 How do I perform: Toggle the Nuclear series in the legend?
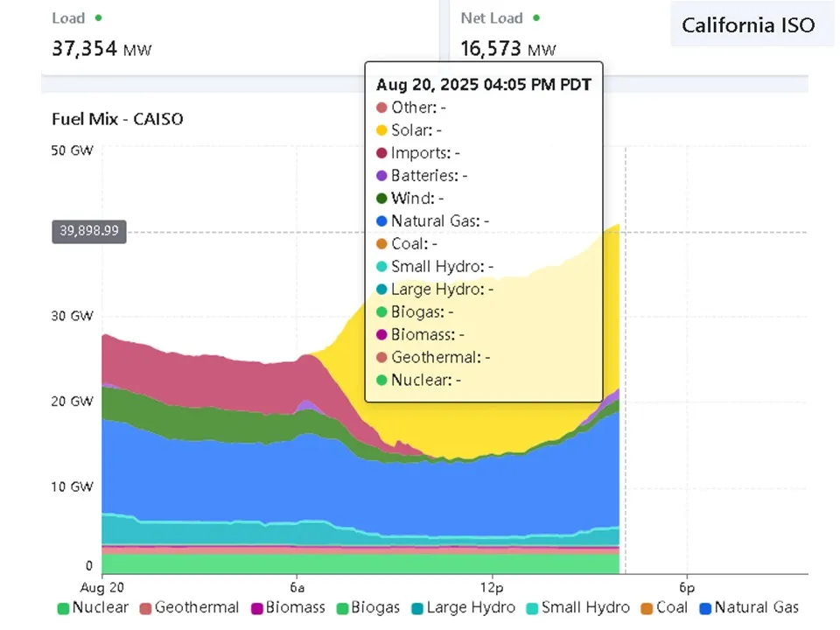(x=92, y=607)
